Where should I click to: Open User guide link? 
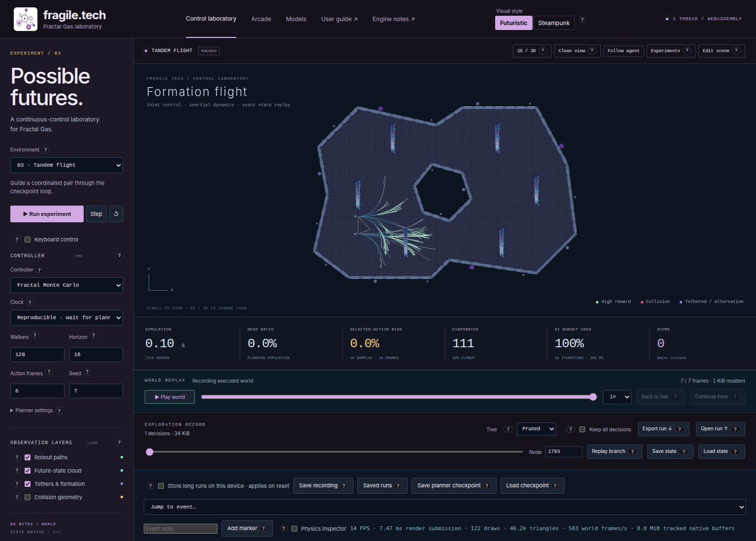(x=340, y=19)
